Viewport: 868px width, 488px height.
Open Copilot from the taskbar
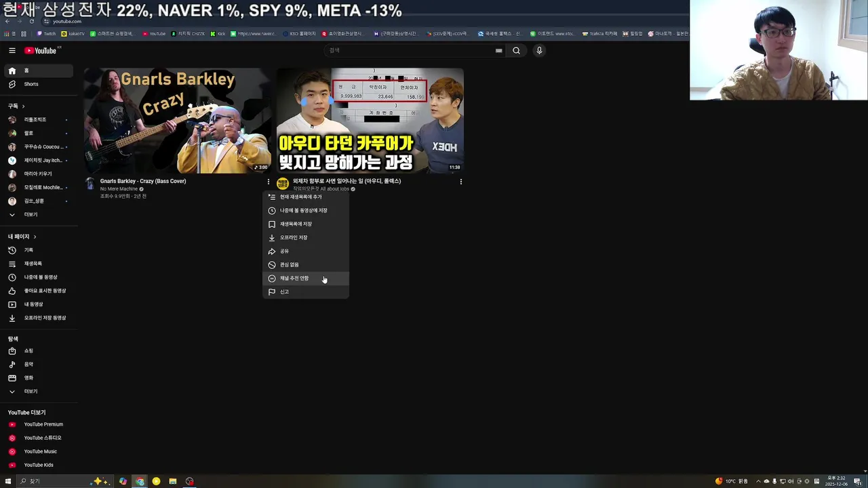[123, 481]
